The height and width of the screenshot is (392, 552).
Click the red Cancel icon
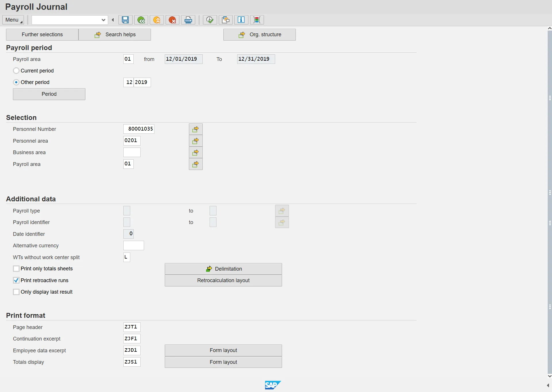172,20
